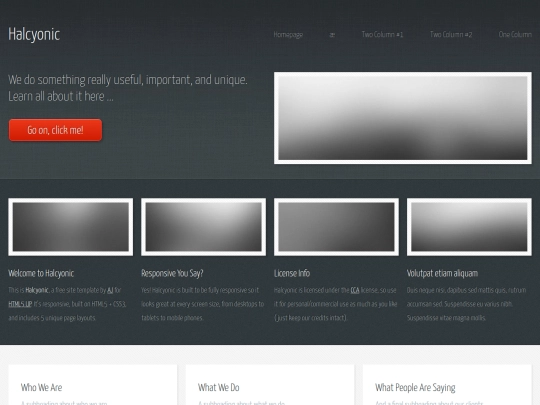This screenshot has height=405, width=540.
Task: Go to Two Column #1 page
Action: pyautogui.click(x=382, y=34)
